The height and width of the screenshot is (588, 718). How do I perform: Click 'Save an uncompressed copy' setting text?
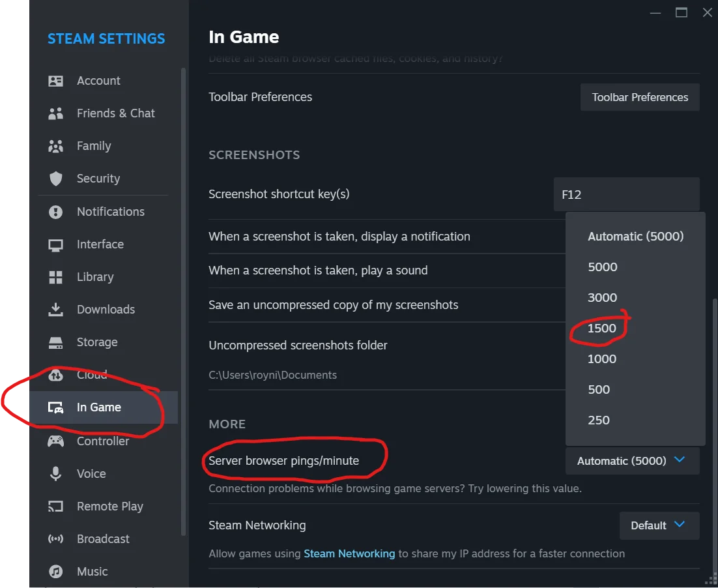(334, 305)
